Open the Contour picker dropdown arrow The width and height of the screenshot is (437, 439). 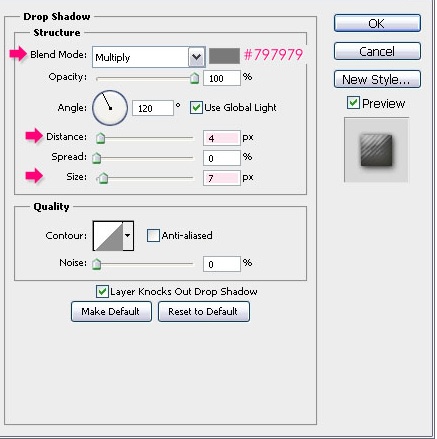(128, 236)
